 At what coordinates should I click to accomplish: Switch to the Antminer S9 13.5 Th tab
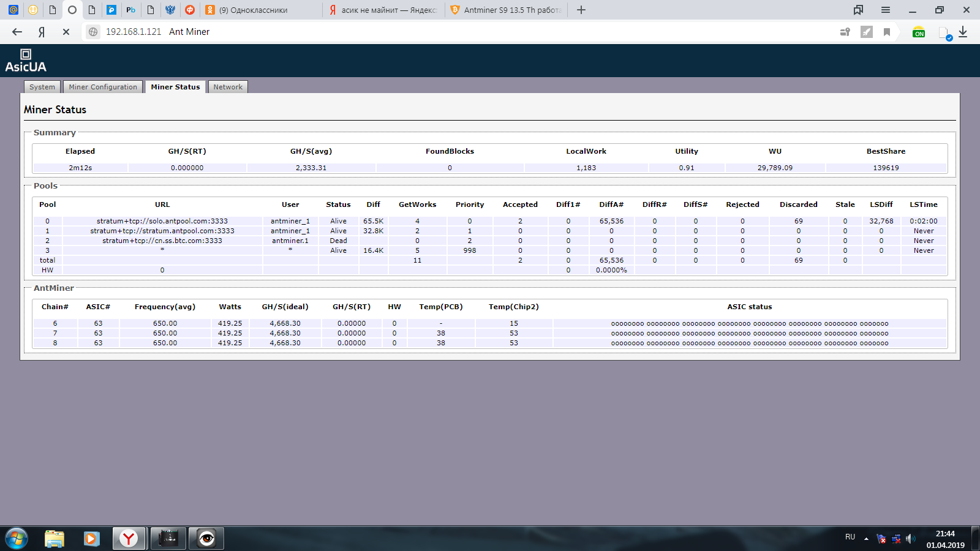[x=507, y=10]
